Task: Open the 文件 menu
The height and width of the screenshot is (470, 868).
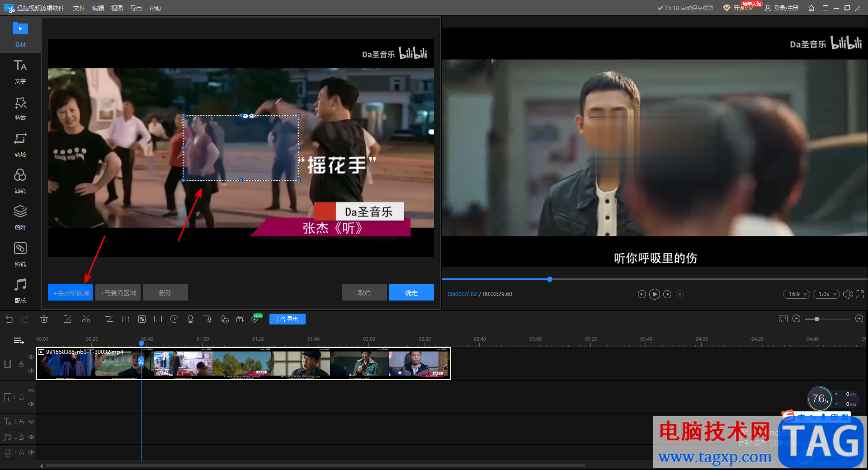Action: click(79, 8)
